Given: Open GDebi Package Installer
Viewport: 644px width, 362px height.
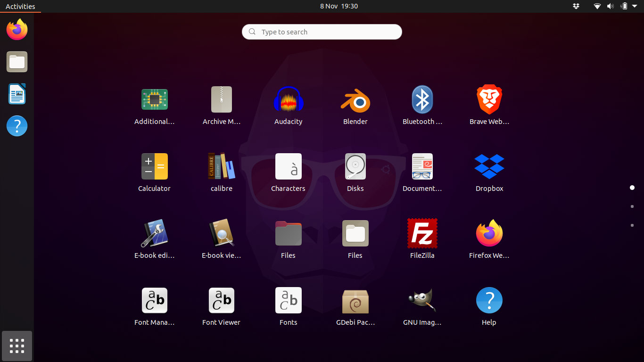Looking at the screenshot, I should [355, 306].
